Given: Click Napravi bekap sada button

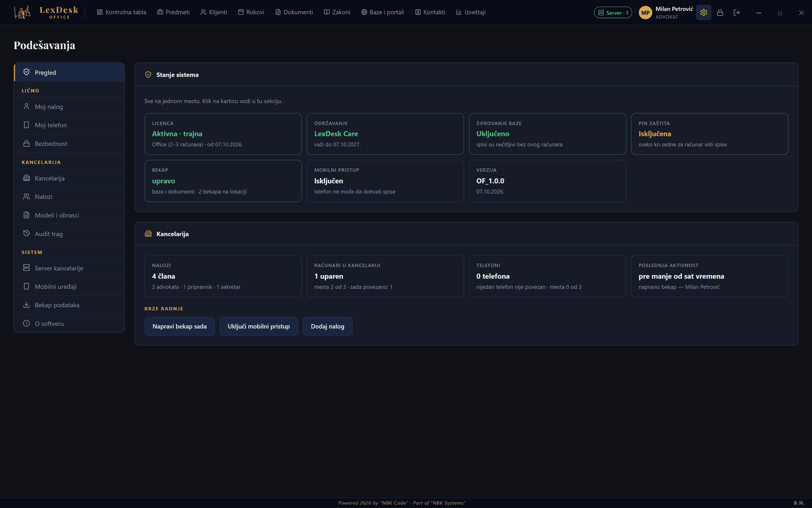Looking at the screenshot, I should point(179,327).
